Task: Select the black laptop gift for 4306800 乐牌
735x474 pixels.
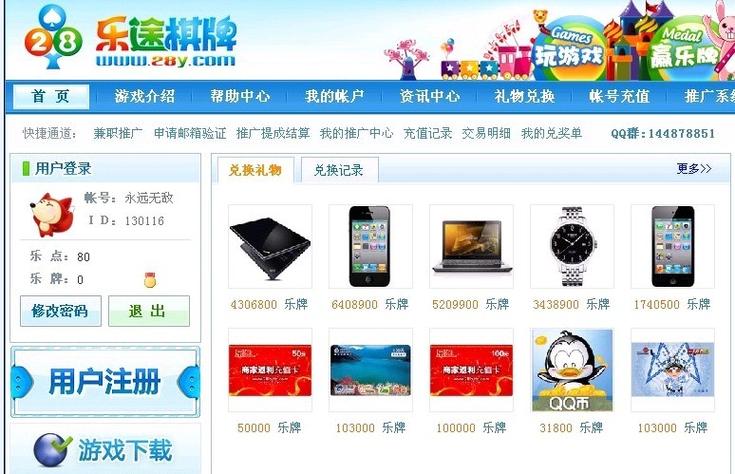Action: point(270,246)
